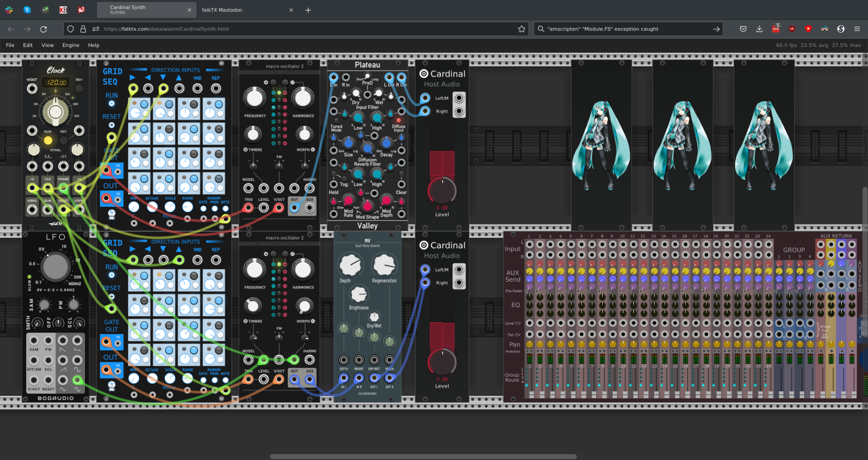This screenshot has height=460, width=868.
Task: Click the Plateau Decay knob
Action: click(386, 143)
